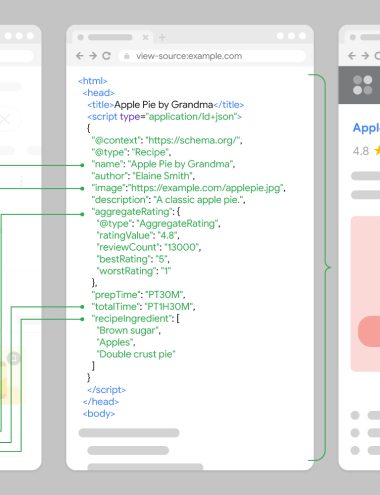The width and height of the screenshot is (380, 495).
Task: Click the "image" applepie.jpg URL line
Action: [x=189, y=188]
